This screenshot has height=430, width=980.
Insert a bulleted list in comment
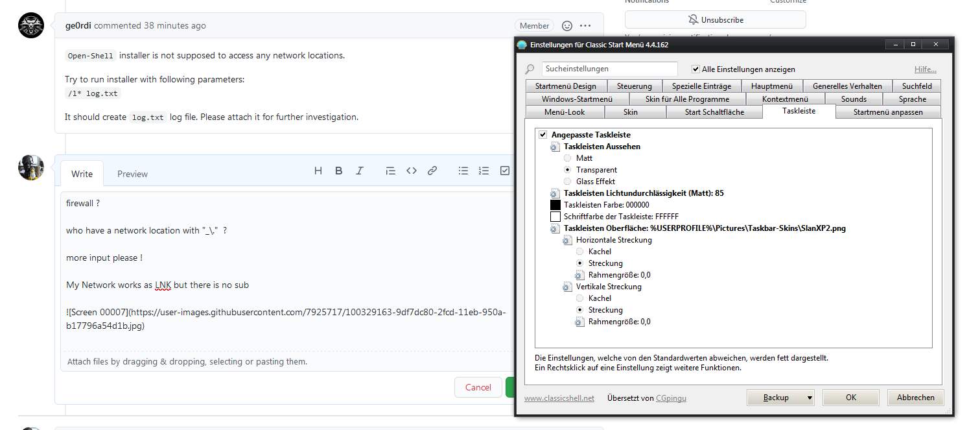coord(463,171)
